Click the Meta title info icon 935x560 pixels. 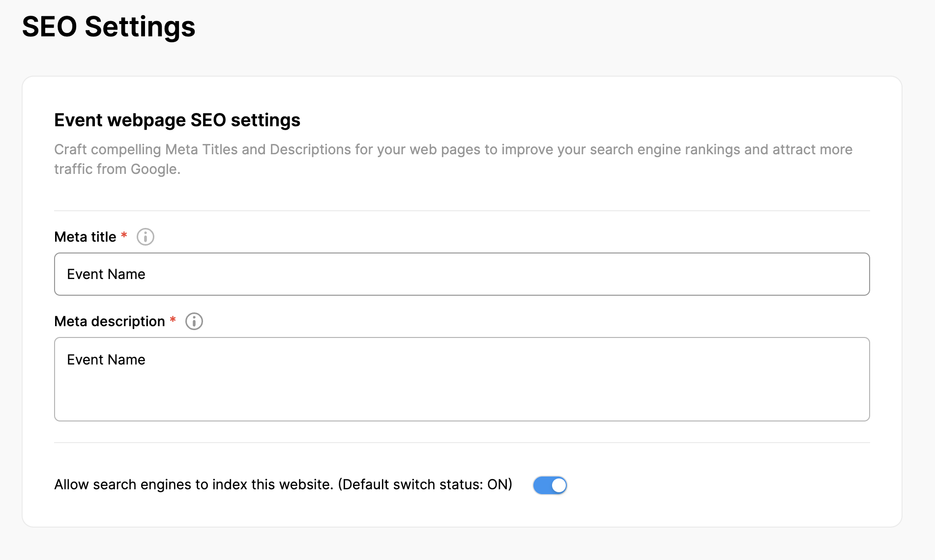point(145,237)
